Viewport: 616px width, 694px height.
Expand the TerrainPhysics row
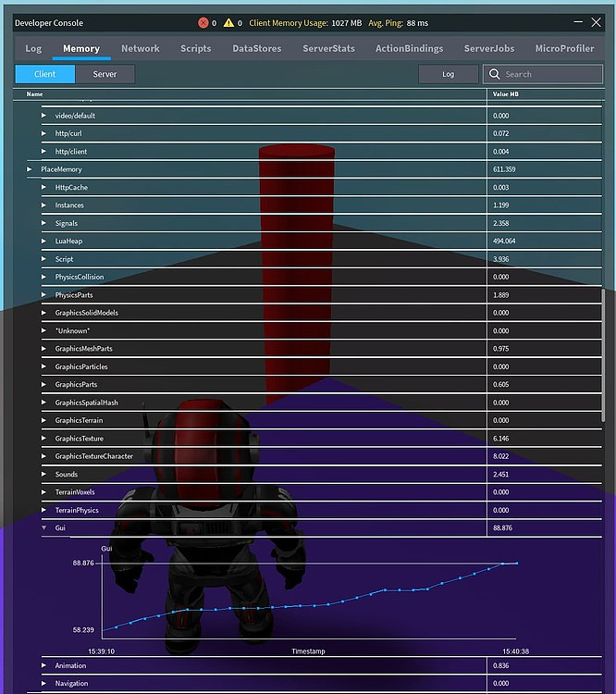(x=43, y=510)
